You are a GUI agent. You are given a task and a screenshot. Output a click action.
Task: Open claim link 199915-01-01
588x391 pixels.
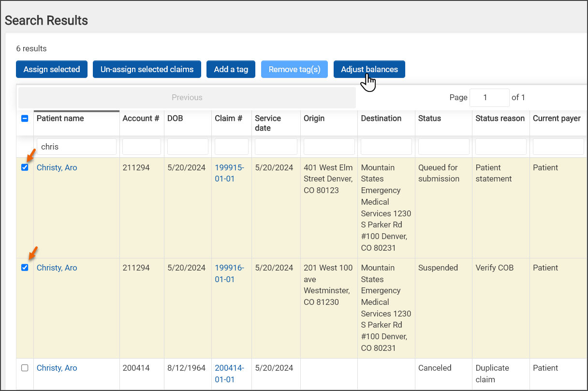pyautogui.click(x=230, y=173)
